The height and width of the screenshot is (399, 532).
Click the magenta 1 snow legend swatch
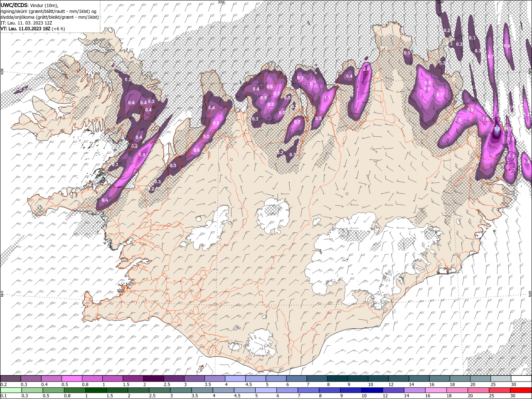pyautogui.click(x=113, y=379)
